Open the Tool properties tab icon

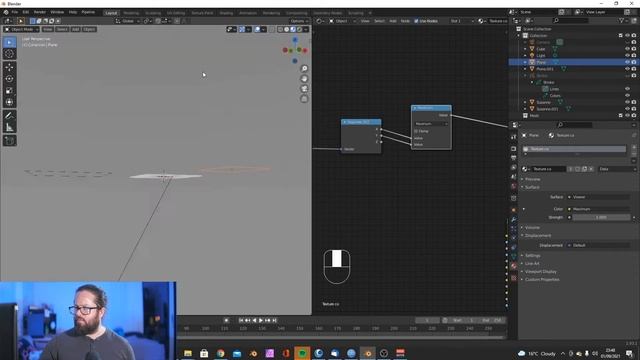pos(513,137)
